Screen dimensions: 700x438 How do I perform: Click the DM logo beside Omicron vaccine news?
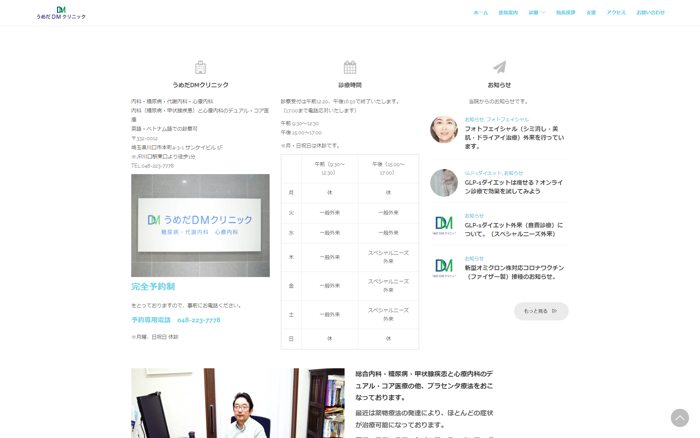tap(444, 268)
